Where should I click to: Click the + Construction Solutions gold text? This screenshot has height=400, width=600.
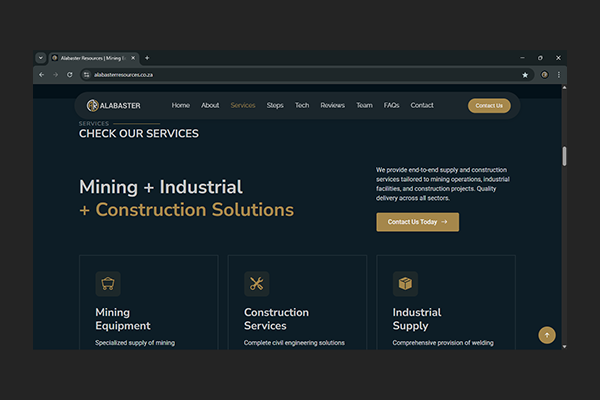click(186, 210)
